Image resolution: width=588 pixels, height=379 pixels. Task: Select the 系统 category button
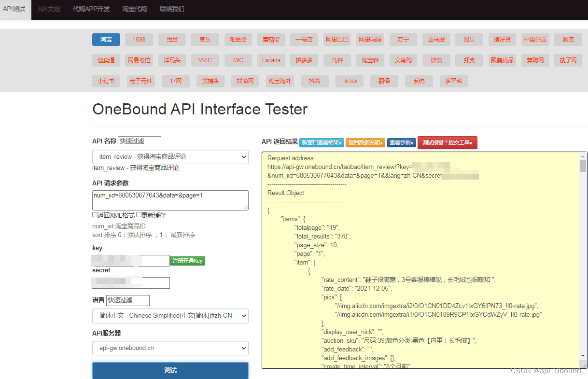tap(419, 81)
